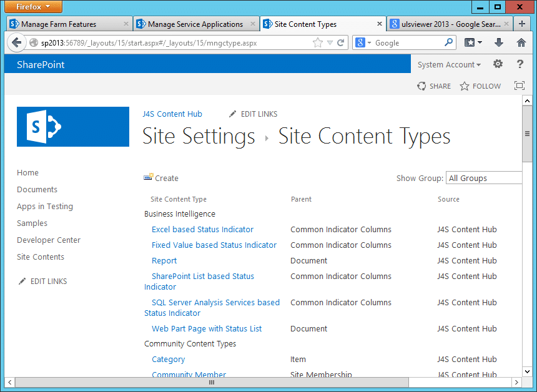Click the search magnifier in Google box

point(448,43)
